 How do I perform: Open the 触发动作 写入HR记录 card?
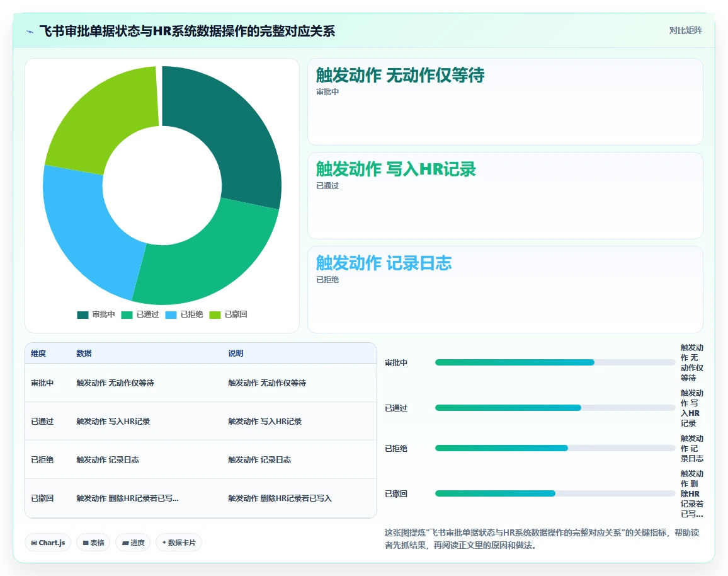pos(505,195)
